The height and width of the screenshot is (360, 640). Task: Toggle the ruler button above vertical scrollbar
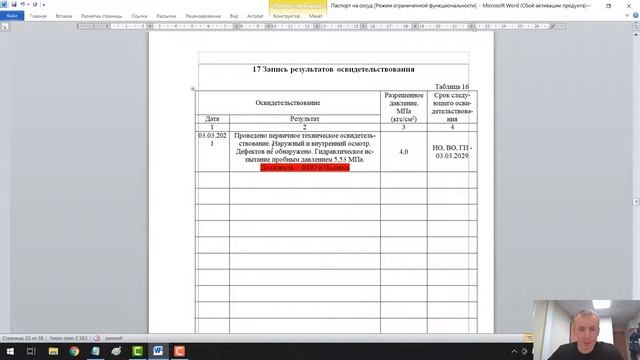636,27
